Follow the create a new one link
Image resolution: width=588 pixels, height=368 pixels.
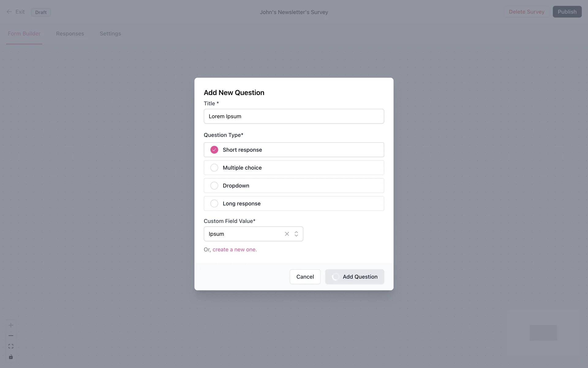coord(235,250)
